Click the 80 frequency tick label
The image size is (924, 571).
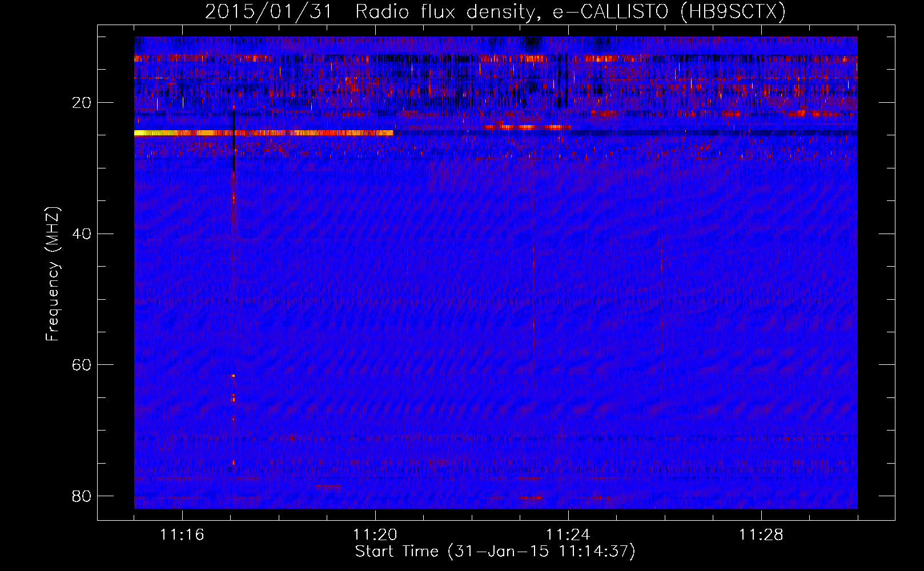[82, 496]
